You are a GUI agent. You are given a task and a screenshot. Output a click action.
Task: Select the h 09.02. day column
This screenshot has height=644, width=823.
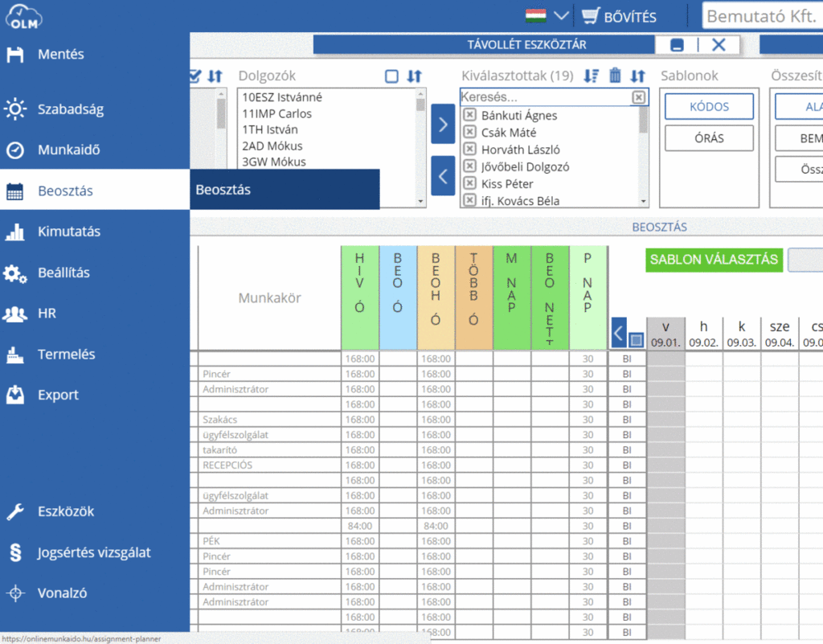[704, 334]
